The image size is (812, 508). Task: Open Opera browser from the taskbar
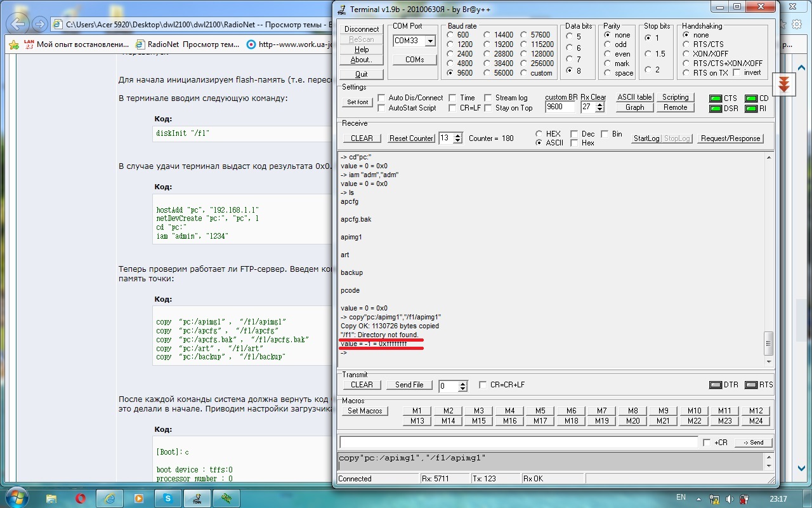81,497
